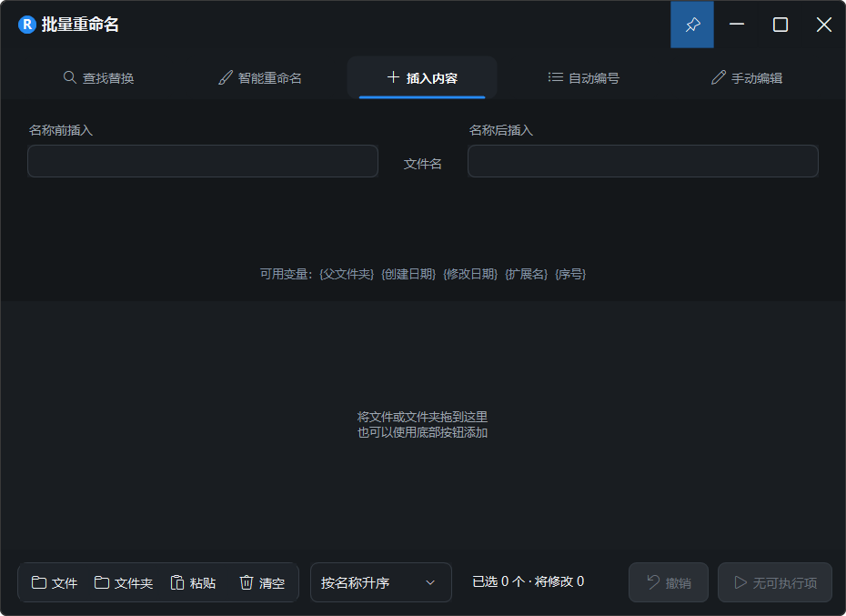Go to the 自动编号 tab
Viewport: 846px width, 616px height.
584,77
